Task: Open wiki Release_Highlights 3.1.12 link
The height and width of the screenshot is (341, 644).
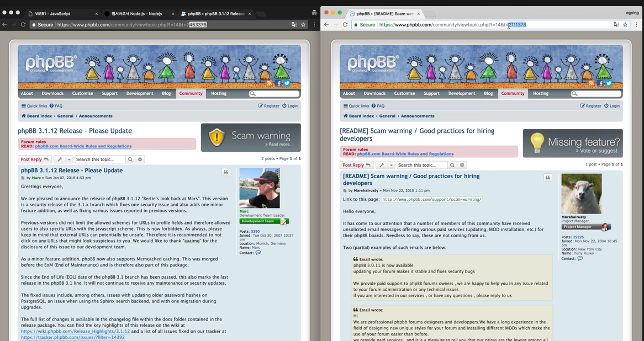Action: [x=76, y=331]
